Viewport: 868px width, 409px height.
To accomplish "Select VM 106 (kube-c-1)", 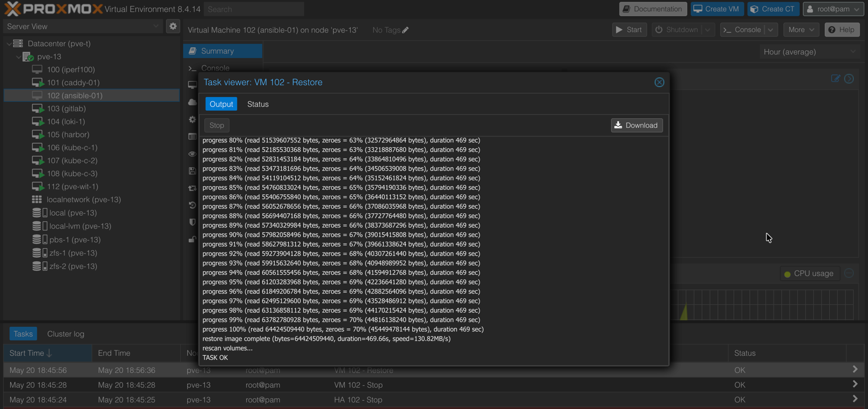I will coord(72,148).
